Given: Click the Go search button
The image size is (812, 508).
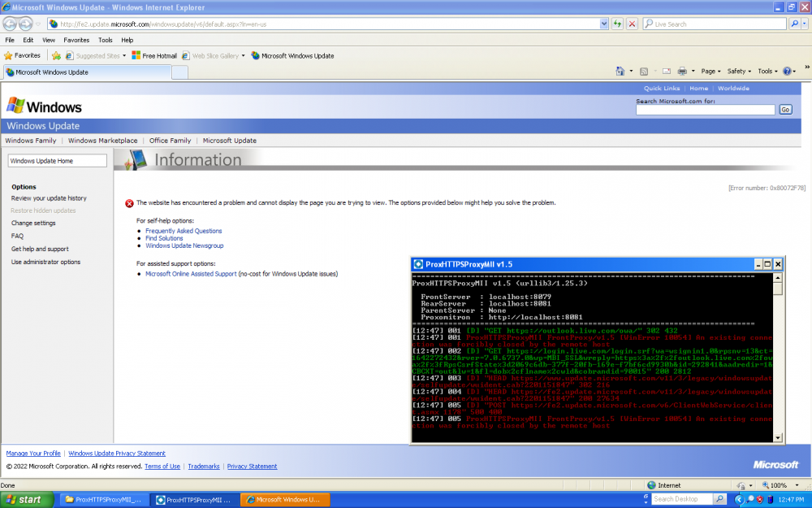Looking at the screenshot, I should coord(784,109).
